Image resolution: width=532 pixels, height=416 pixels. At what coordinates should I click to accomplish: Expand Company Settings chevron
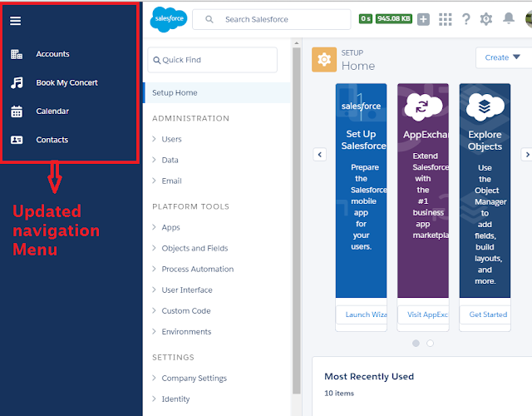coord(154,378)
